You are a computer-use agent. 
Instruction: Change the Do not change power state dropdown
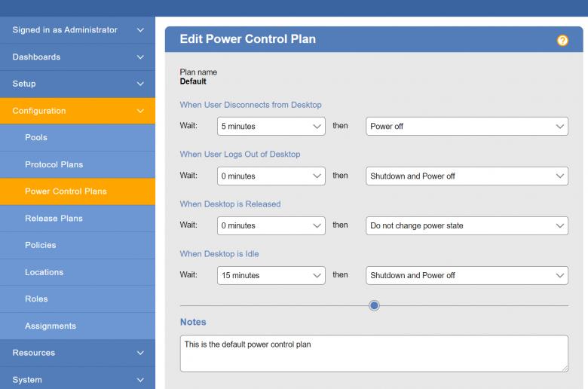[467, 226]
